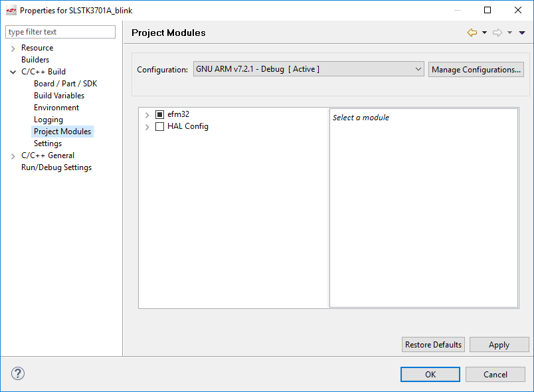The height and width of the screenshot is (392, 534).
Task: Click Restore Defaults
Action: pos(433,344)
